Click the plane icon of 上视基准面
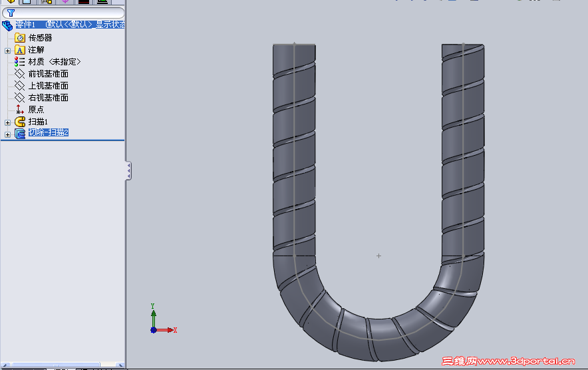Image resolution: width=588 pixels, height=370 pixels. pos(19,86)
